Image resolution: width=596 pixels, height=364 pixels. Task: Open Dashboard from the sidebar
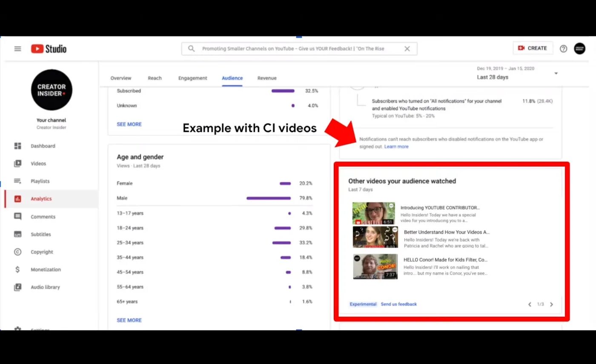pyautogui.click(x=51, y=146)
